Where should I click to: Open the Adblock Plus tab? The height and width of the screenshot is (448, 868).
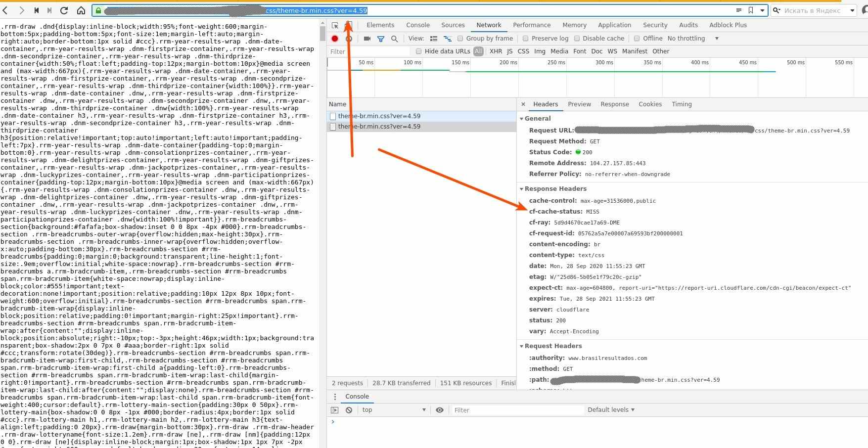click(728, 25)
